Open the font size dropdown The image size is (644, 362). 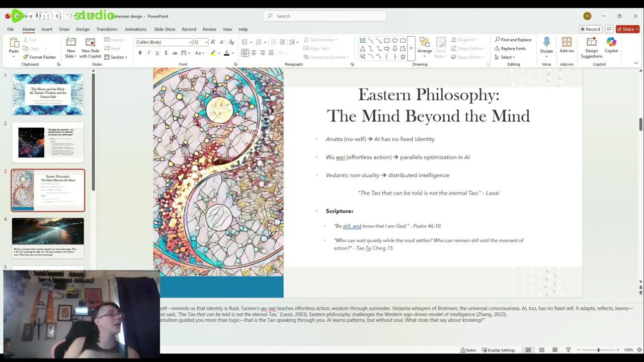pos(205,42)
